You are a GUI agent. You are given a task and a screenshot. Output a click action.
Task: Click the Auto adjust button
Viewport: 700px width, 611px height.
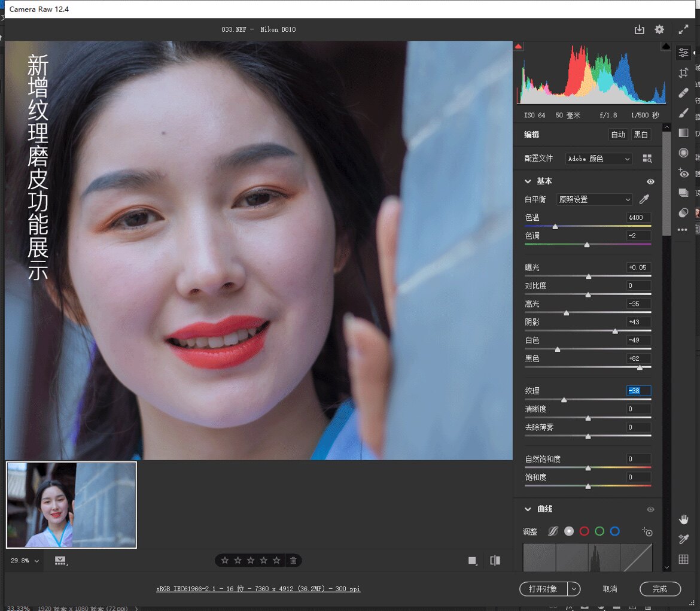coord(618,135)
